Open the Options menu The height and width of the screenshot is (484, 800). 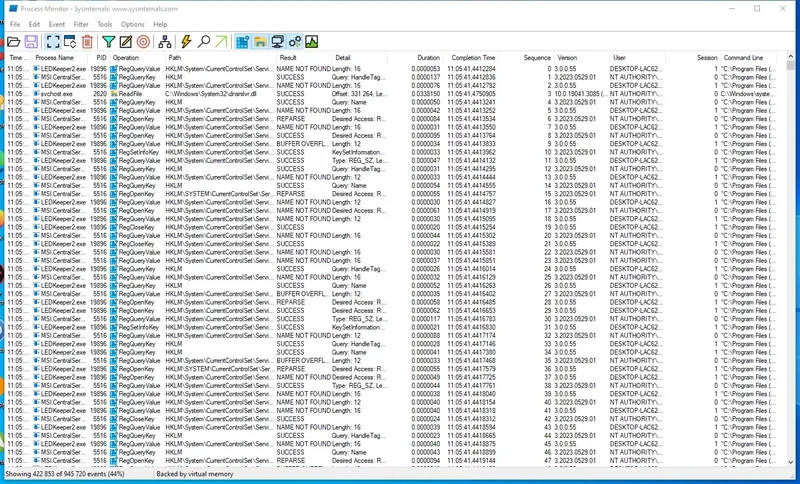[133, 24]
